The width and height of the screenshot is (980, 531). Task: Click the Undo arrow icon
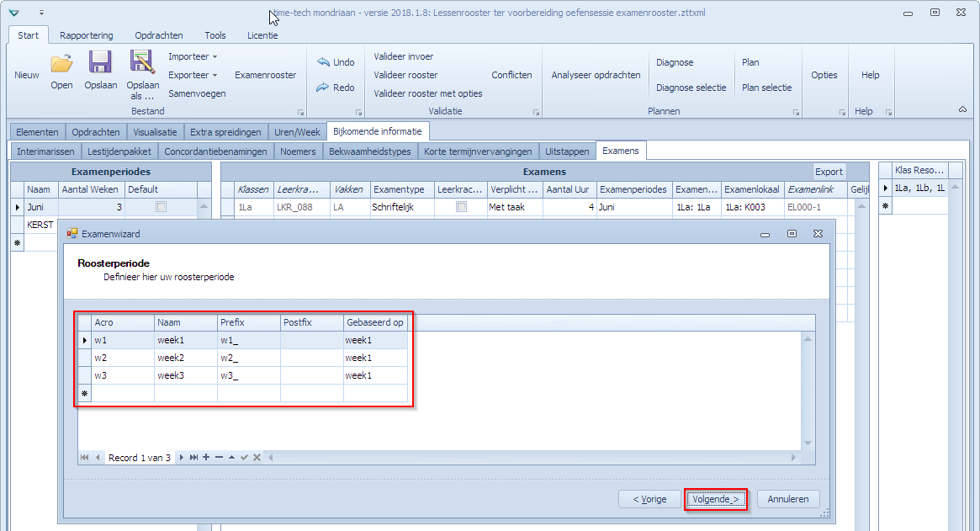[x=323, y=62]
